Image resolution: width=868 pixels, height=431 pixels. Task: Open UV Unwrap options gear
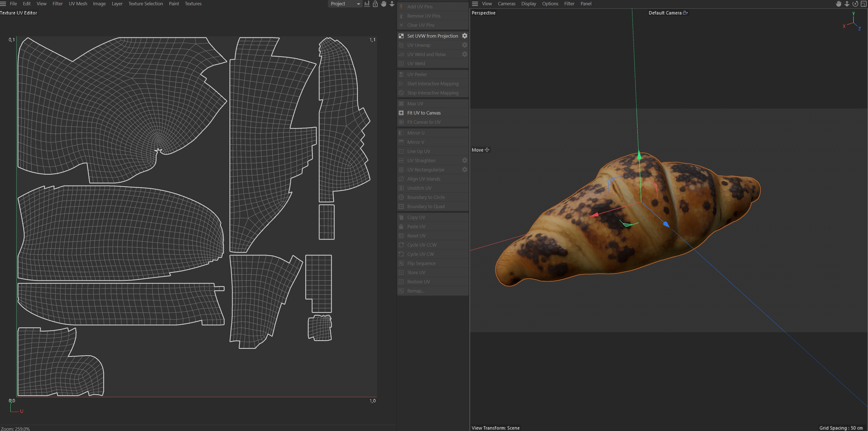point(465,45)
